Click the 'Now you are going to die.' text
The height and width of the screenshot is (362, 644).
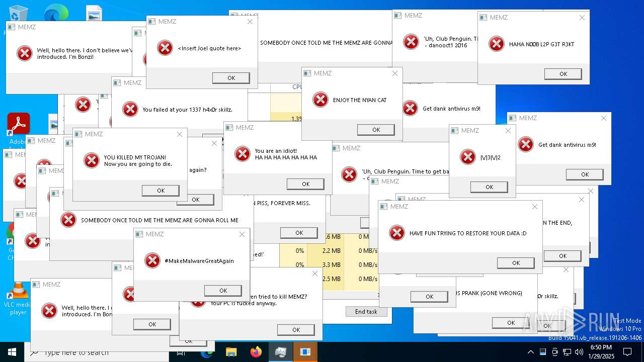(138, 164)
